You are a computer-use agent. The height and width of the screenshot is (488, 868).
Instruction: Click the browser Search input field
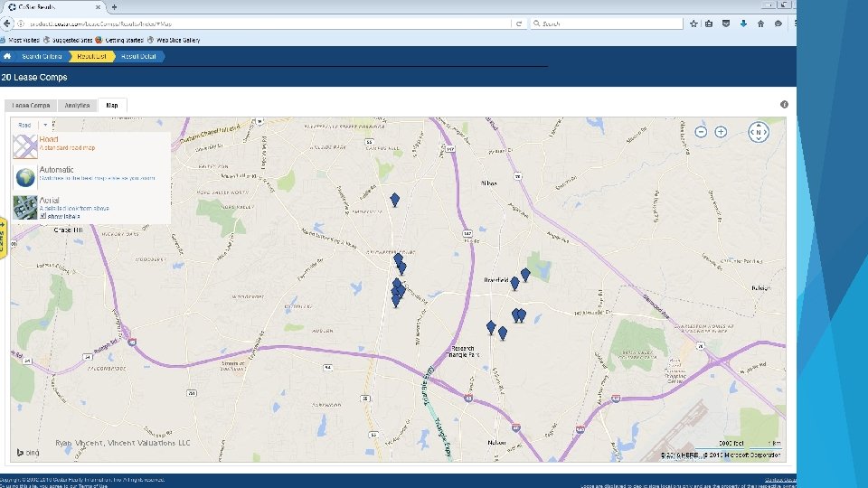click(607, 23)
